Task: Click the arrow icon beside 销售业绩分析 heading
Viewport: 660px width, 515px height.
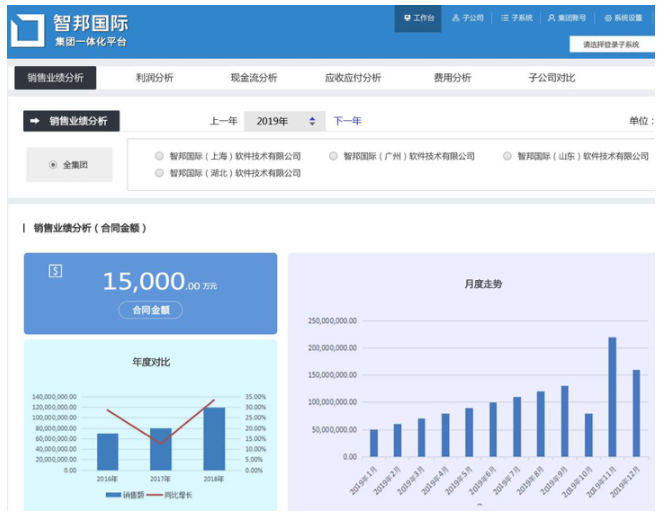Action: point(35,121)
